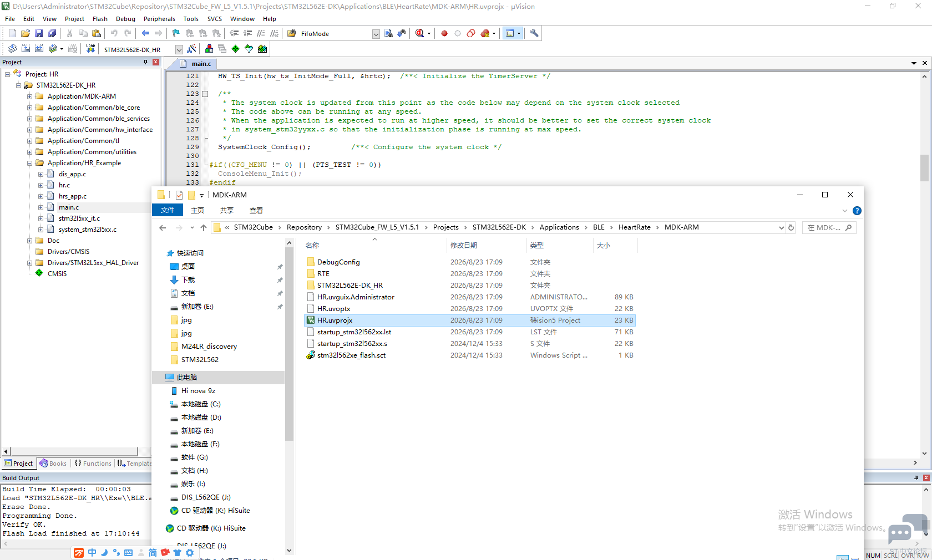Image resolution: width=932 pixels, height=560 pixels.
Task: Click the Project panel horizontal scrollbar
Action: 74,451
